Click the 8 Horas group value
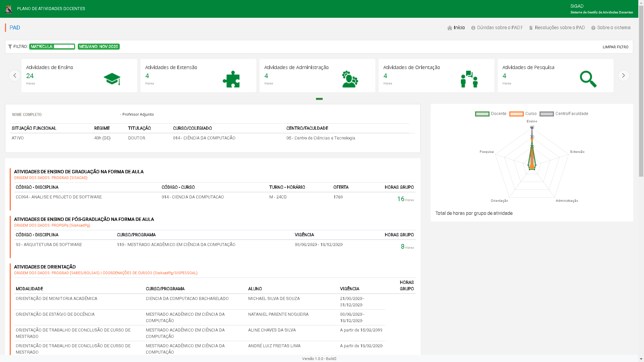 pos(407,247)
